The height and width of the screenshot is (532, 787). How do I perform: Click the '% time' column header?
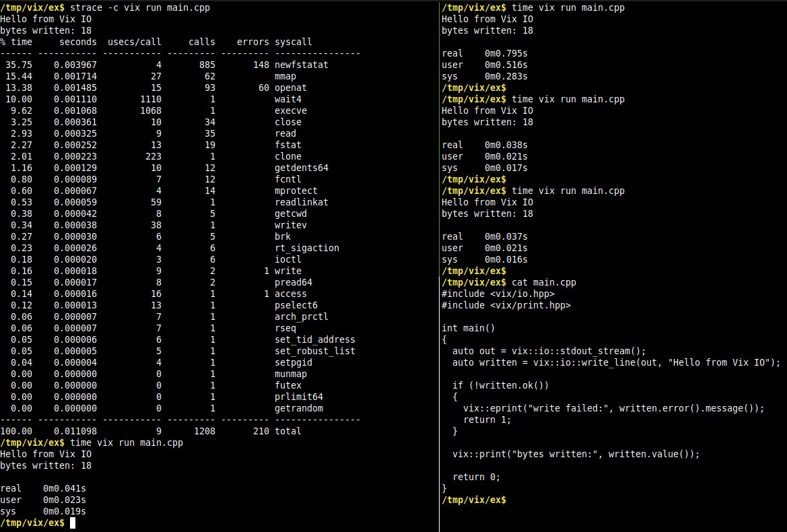[x=16, y=42]
